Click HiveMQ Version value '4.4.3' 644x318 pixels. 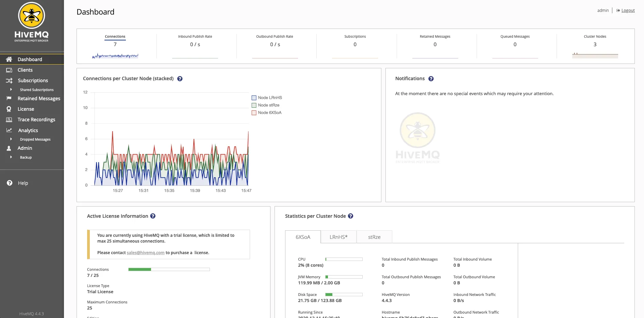pos(386,301)
